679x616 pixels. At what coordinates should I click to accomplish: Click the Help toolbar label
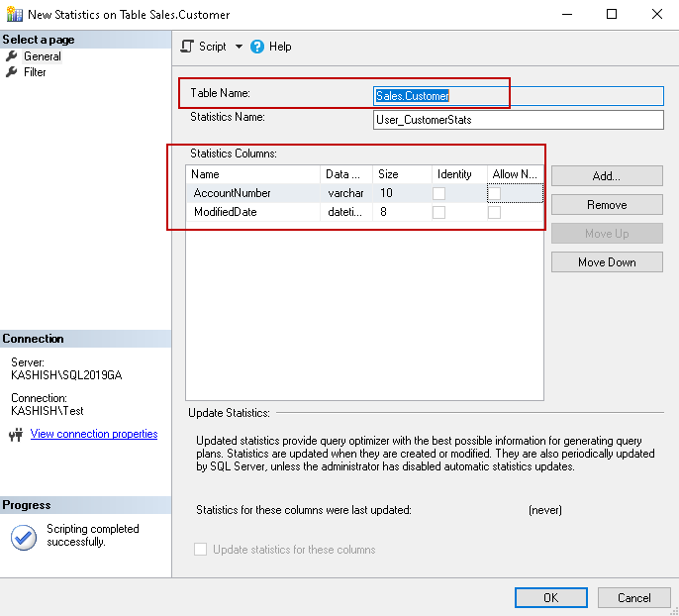280,47
